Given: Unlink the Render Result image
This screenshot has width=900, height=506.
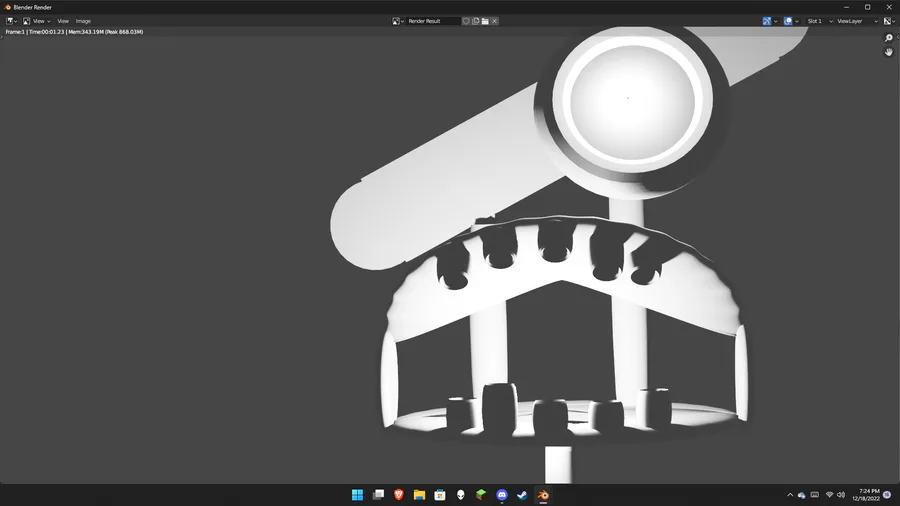Looking at the screenshot, I should point(494,21).
